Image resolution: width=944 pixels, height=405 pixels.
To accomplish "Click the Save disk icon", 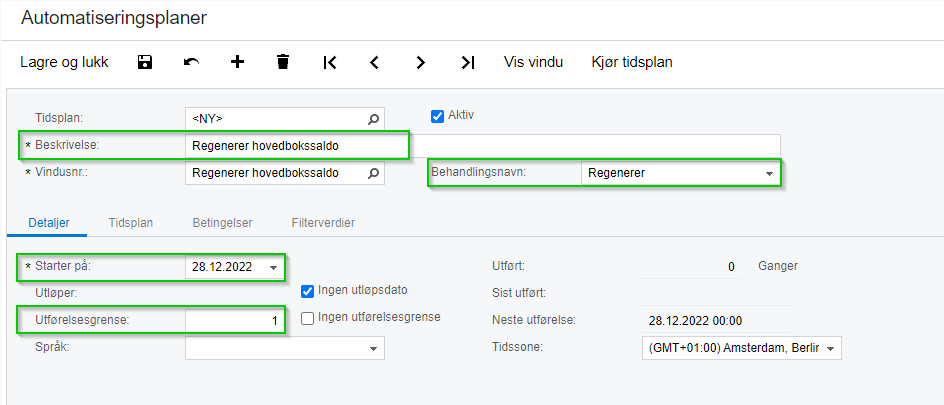I will pyautogui.click(x=145, y=62).
